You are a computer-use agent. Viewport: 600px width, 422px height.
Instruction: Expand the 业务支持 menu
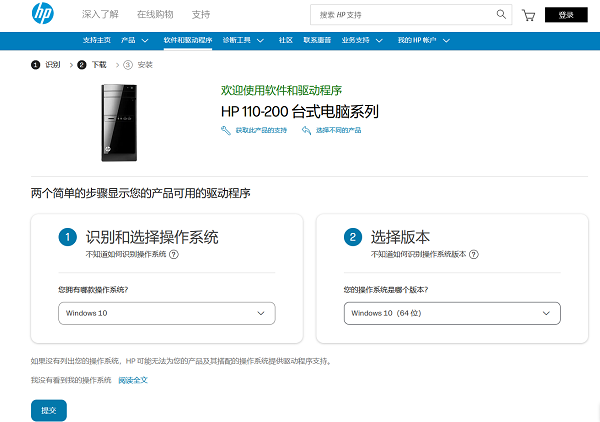point(362,40)
